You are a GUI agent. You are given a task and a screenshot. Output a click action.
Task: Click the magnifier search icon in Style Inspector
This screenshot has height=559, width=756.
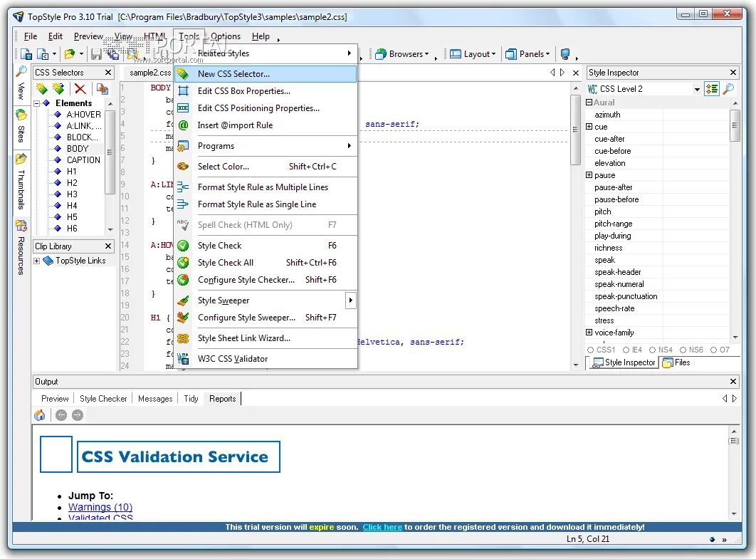tap(728, 89)
